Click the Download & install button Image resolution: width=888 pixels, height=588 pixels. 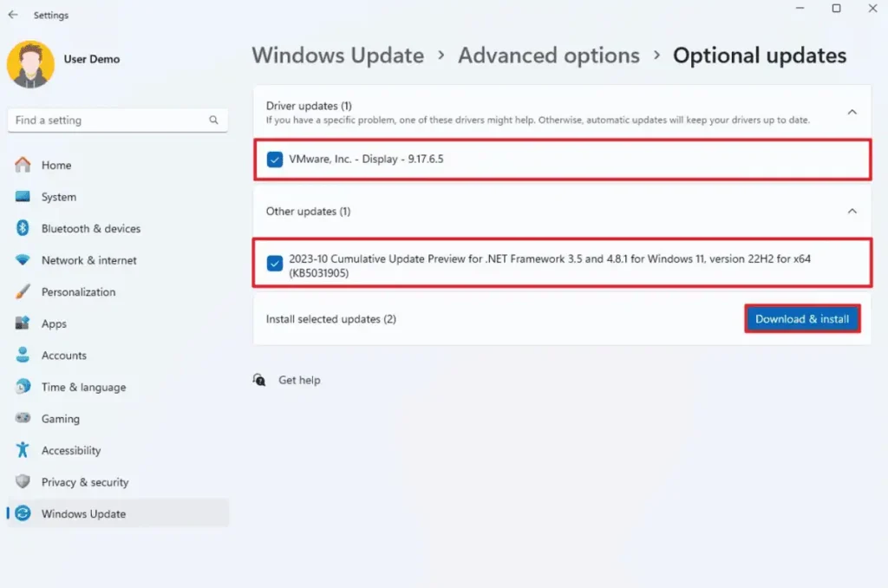(802, 319)
